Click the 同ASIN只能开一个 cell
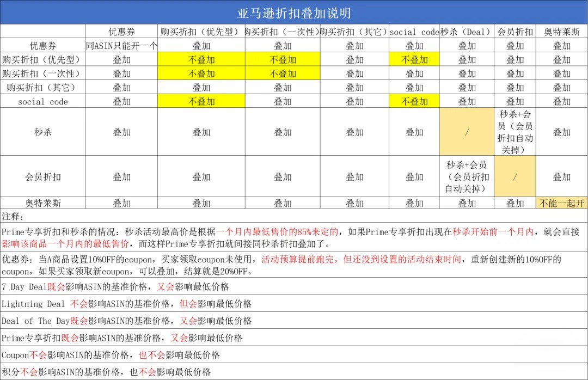Image resolution: width=588 pixels, height=380 pixels. [121, 46]
